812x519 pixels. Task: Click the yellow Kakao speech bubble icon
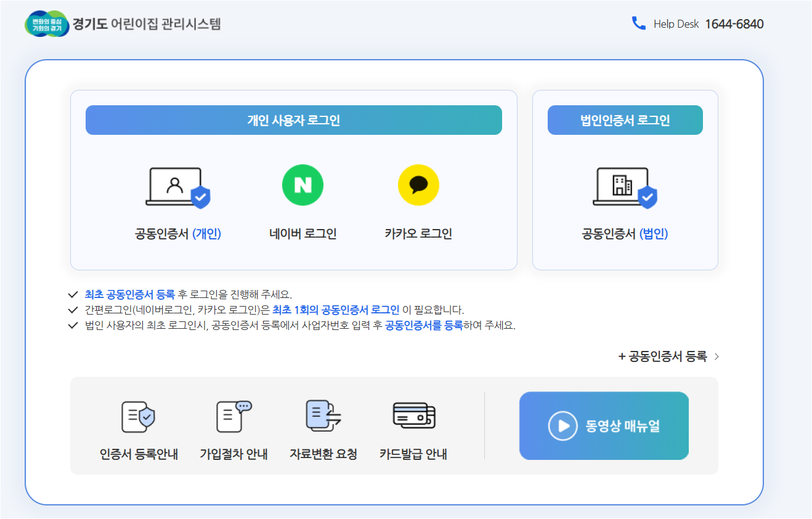pyautogui.click(x=418, y=185)
